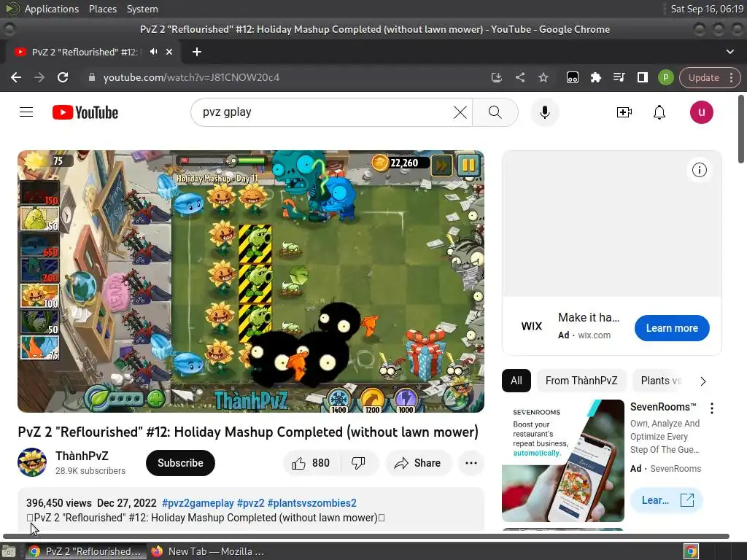Click Learn more on Wix ad
The image size is (747, 560).
tap(672, 328)
